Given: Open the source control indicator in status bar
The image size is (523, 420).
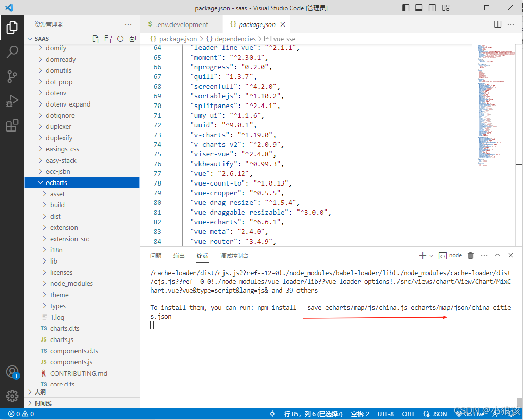Looking at the screenshot, I should [272, 414].
